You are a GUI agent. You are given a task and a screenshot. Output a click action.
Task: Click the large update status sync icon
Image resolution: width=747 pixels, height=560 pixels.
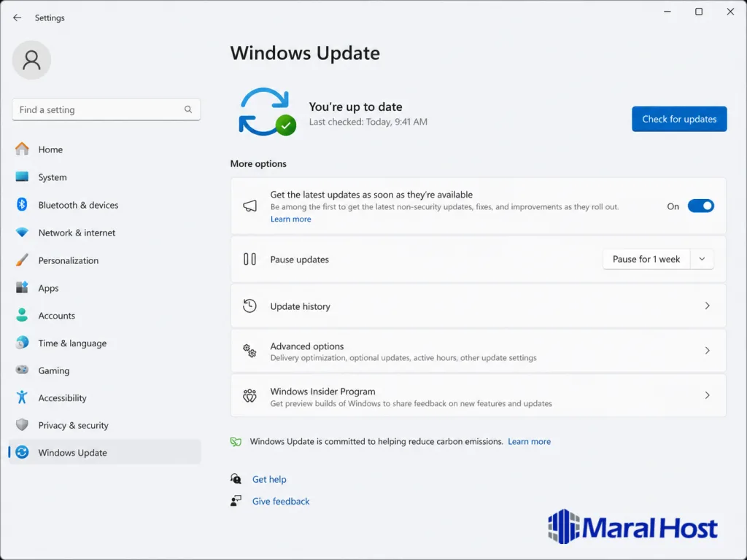267,112
